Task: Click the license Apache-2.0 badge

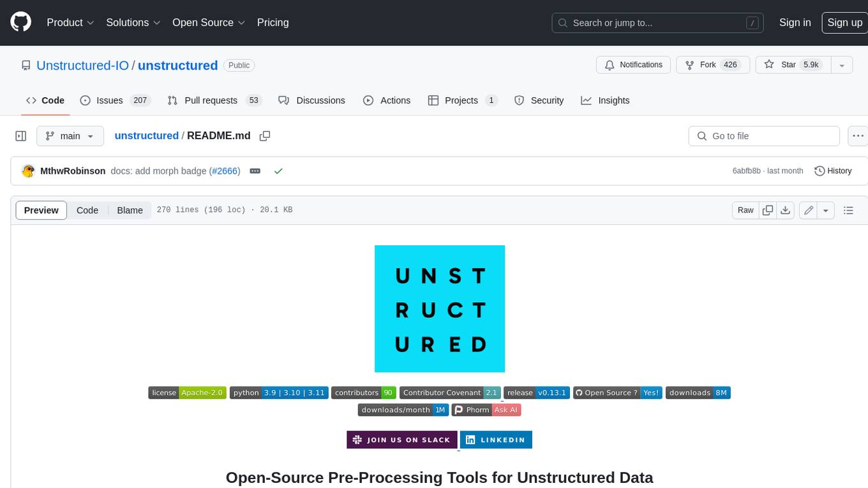Action: tap(188, 393)
